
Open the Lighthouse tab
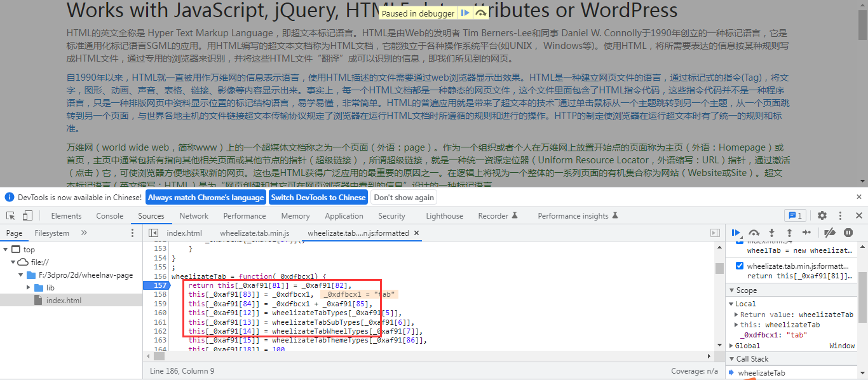coord(444,216)
